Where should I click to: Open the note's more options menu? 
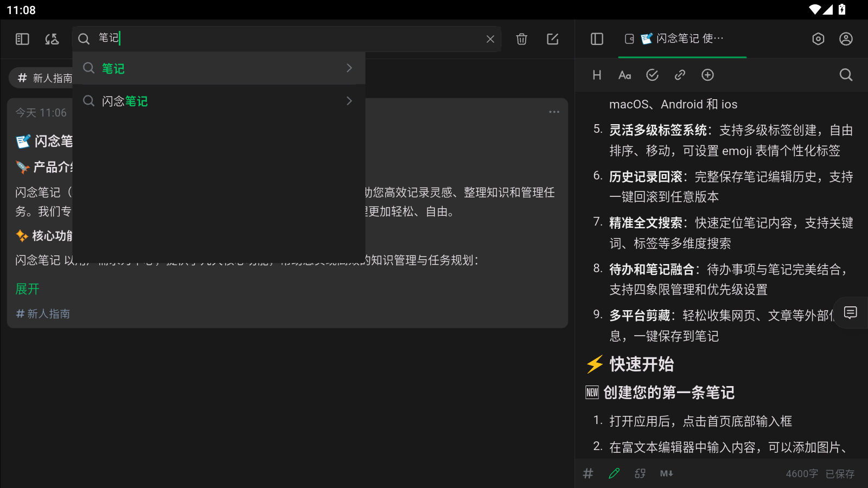pyautogui.click(x=554, y=112)
